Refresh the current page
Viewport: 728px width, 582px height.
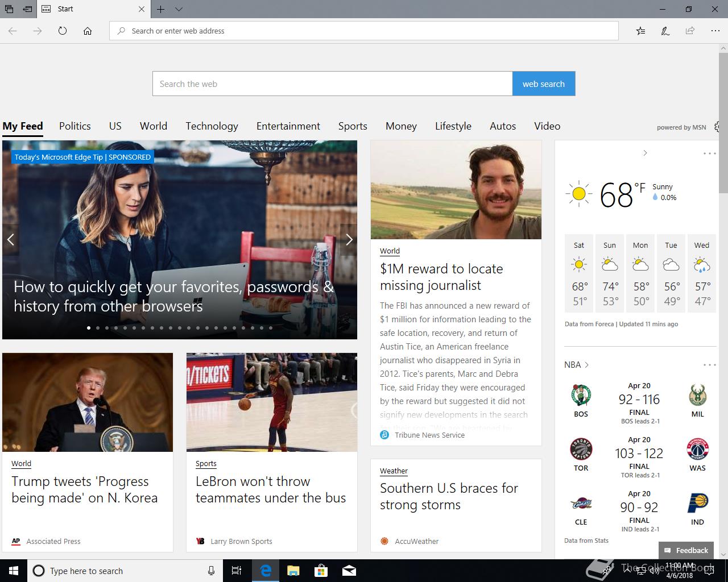[63, 31]
